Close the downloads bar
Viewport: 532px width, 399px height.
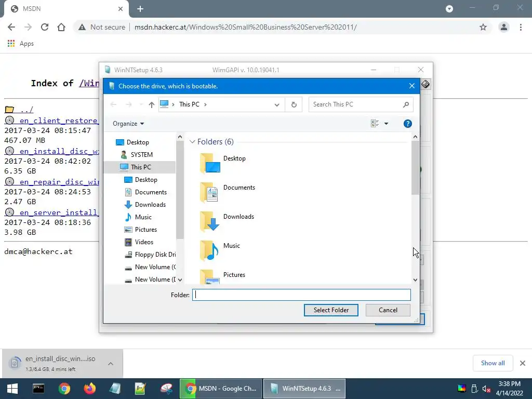pos(523,363)
